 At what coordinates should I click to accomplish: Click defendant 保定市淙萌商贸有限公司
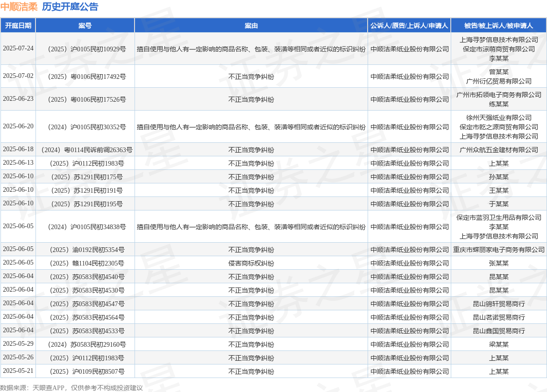coord(499,49)
